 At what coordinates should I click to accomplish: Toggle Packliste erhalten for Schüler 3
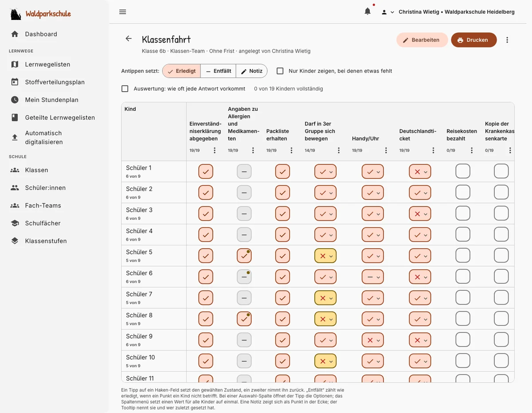pyautogui.click(x=282, y=214)
